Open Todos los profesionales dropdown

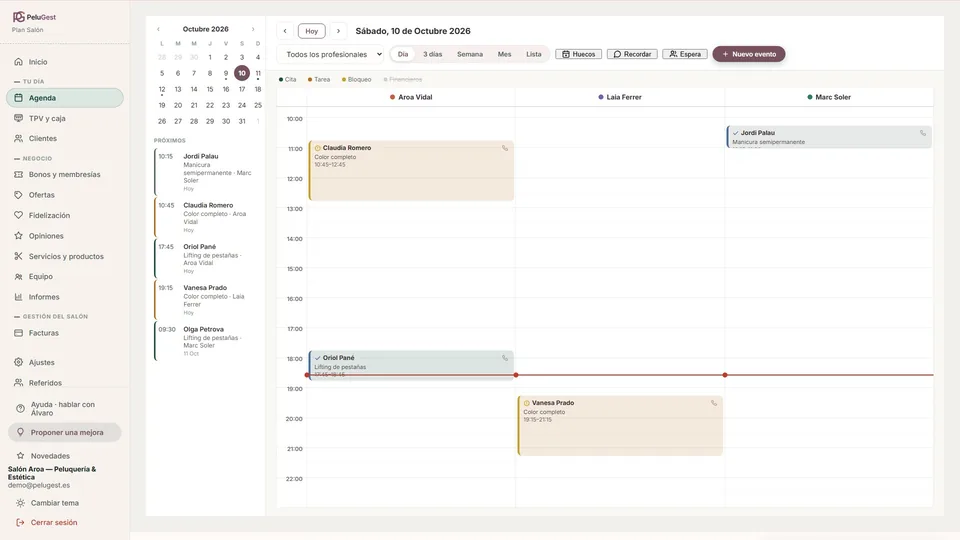point(331,54)
